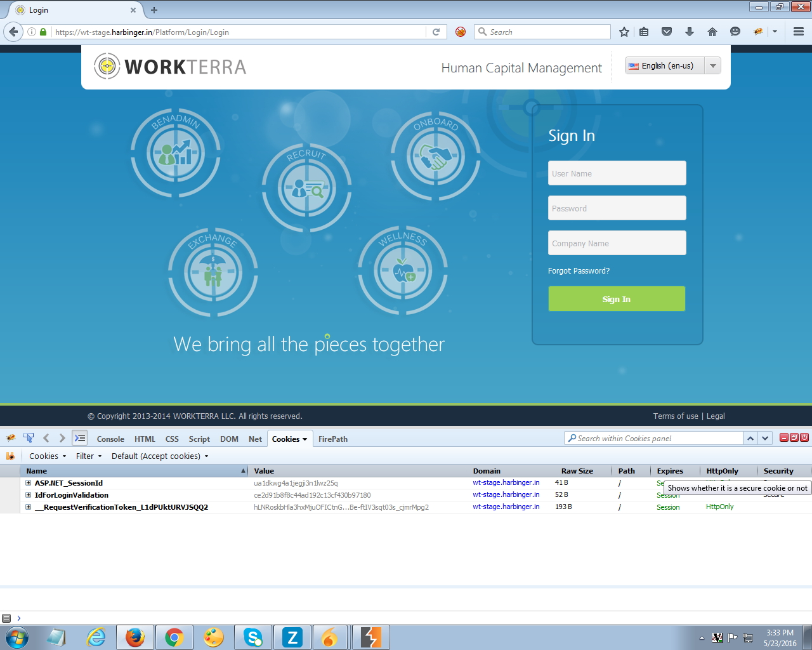Click the browser back arrow
This screenshot has height=650, width=812.
click(13, 32)
